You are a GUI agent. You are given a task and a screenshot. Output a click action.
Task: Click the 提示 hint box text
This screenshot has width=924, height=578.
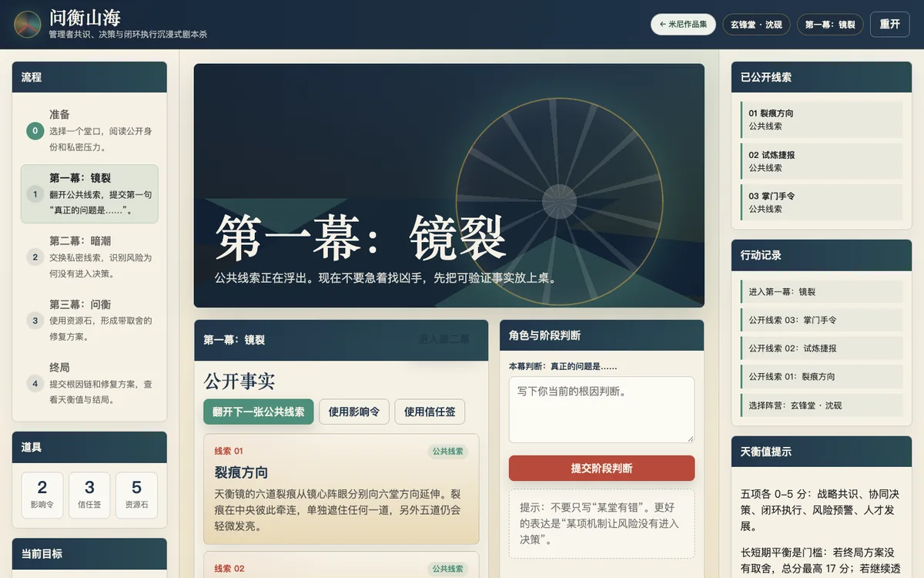coord(601,523)
